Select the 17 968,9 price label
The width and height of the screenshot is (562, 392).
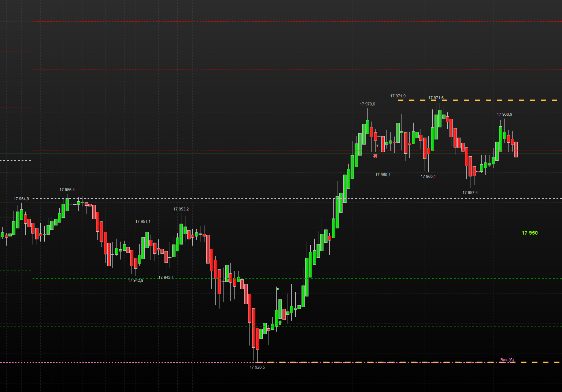tap(504, 114)
